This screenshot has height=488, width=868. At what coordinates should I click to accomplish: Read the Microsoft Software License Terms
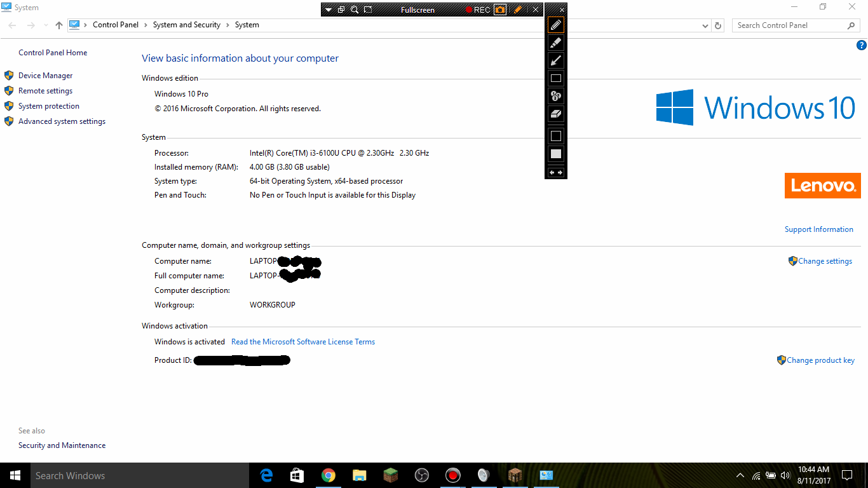[x=303, y=342]
